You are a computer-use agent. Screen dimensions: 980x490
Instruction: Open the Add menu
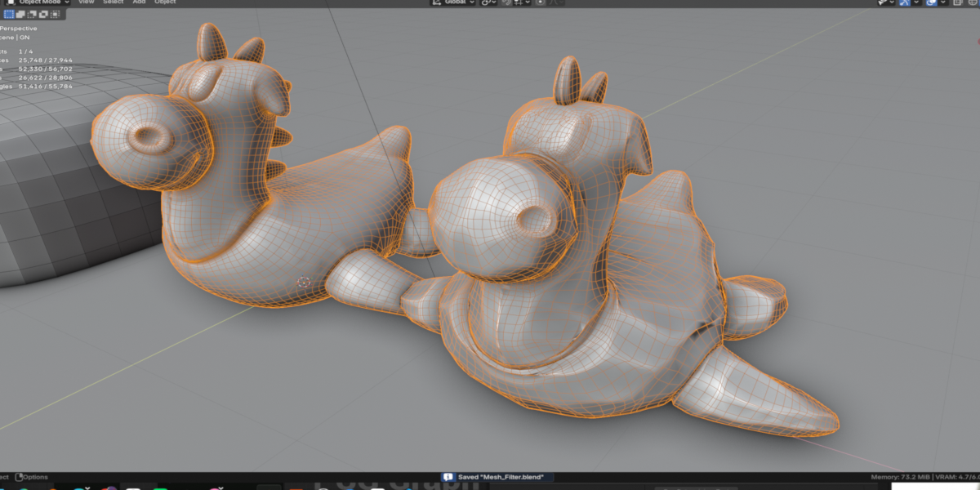tap(139, 2)
